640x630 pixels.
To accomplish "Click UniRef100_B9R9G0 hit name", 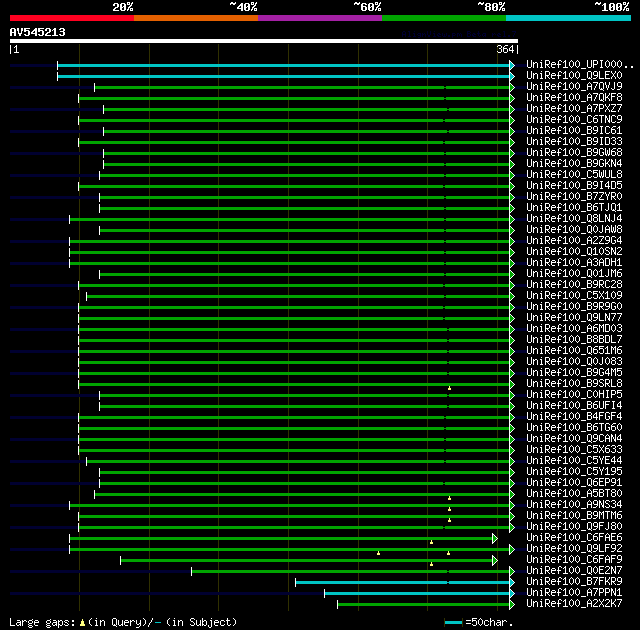I will (574, 306).
